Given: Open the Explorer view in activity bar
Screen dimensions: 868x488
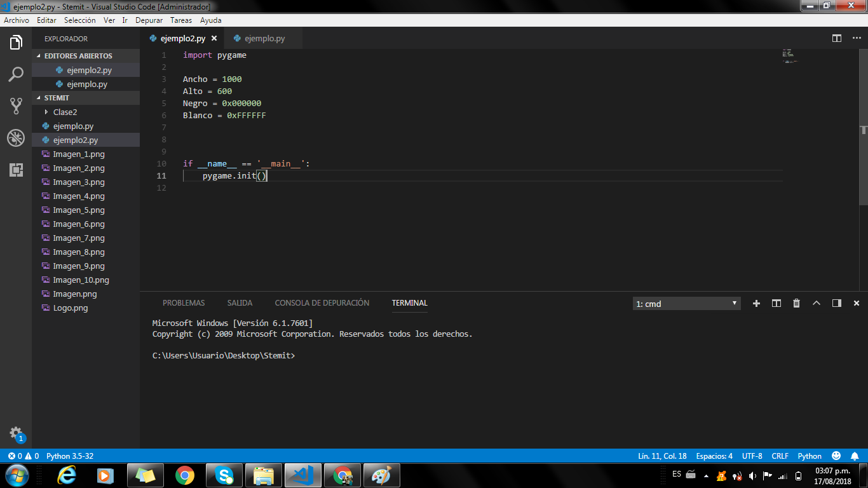Looking at the screenshot, I should tap(16, 43).
